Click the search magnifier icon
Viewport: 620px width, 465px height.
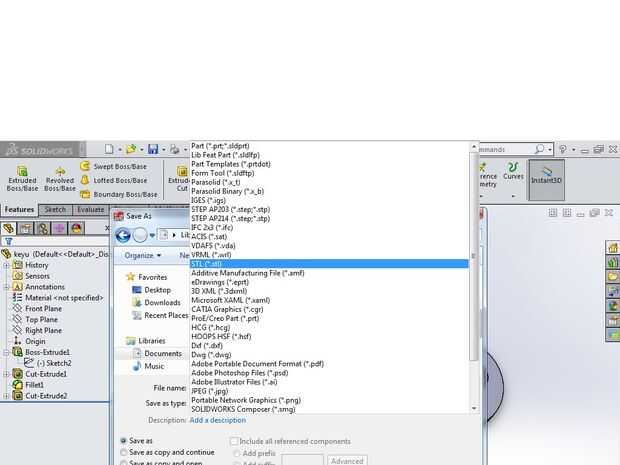pyautogui.click(x=539, y=149)
